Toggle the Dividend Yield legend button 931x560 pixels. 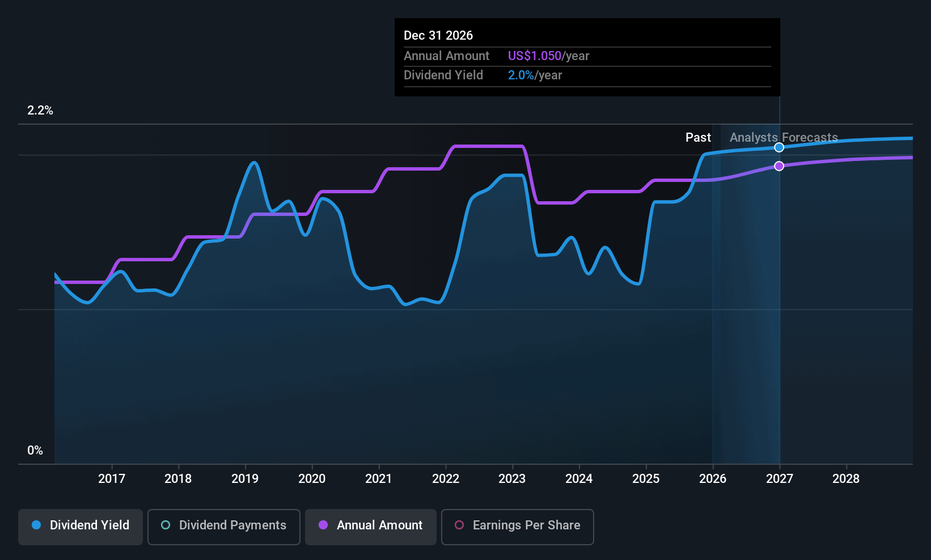click(x=80, y=527)
